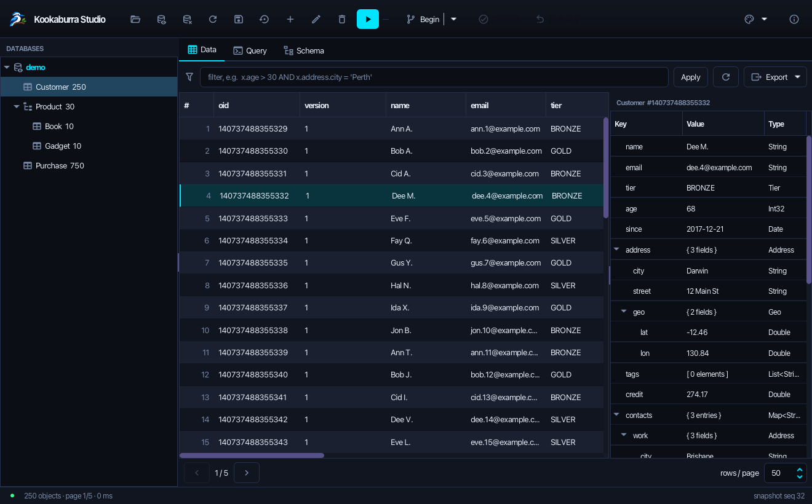Image resolution: width=812 pixels, height=504 pixels.
Task: Click the rows per page field
Action: [x=786, y=473]
